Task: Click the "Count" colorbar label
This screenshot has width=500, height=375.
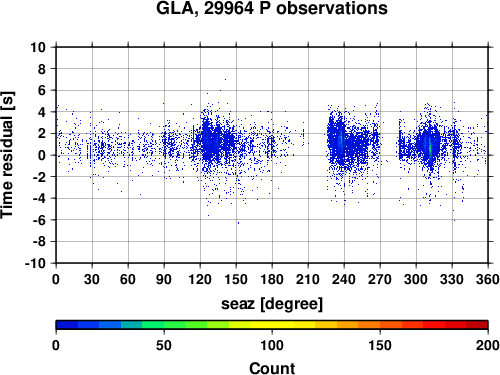Action: point(272,368)
